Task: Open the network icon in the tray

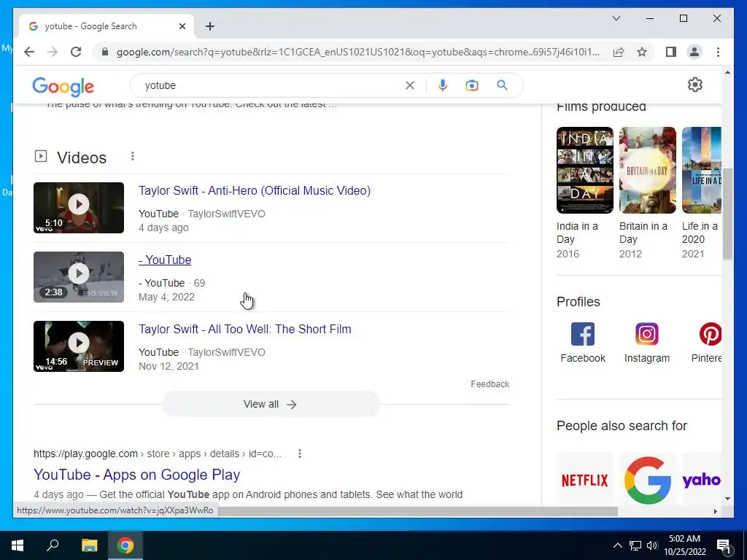Action: click(x=635, y=545)
